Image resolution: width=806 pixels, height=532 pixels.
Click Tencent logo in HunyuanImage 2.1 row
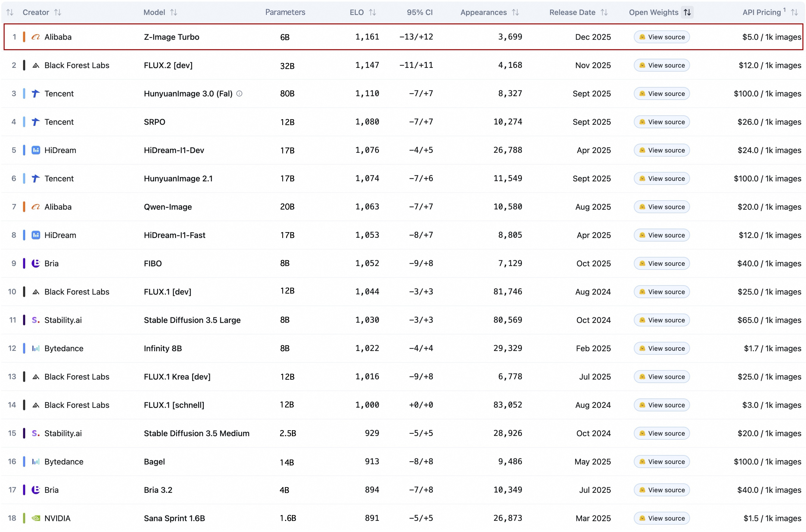(x=36, y=179)
